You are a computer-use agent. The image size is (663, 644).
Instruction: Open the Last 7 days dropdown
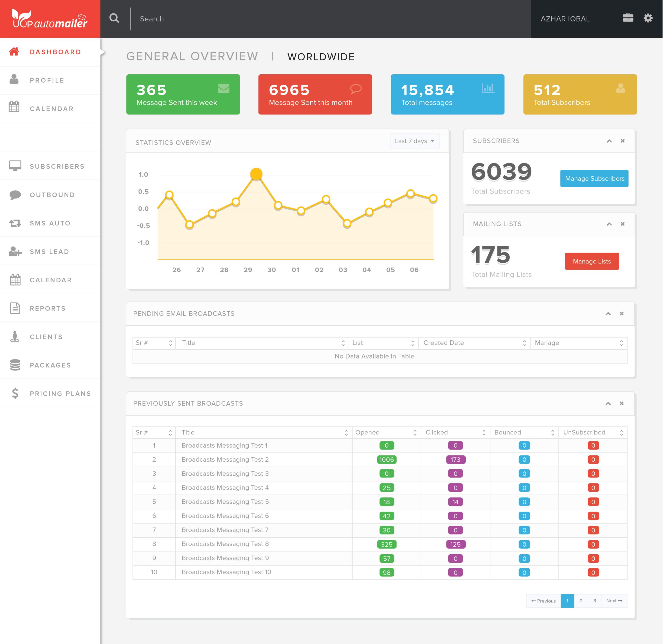point(414,141)
